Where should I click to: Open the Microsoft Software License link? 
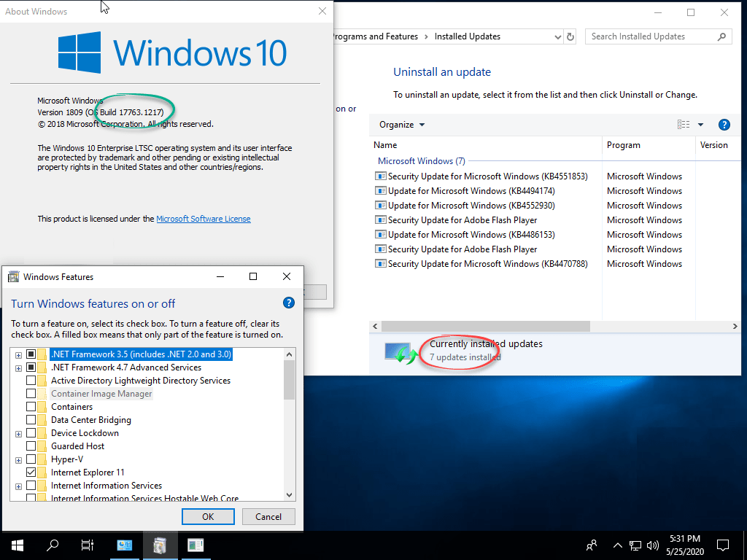pos(204,219)
